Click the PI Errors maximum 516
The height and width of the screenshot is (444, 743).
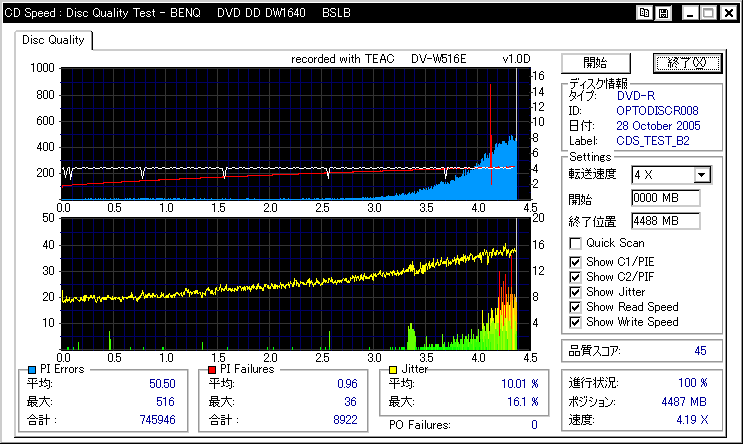click(165, 402)
